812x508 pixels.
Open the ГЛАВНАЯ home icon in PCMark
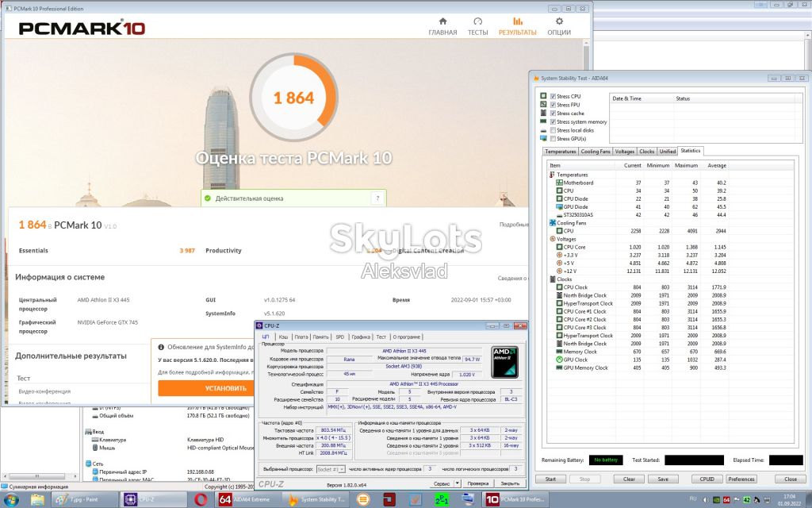pyautogui.click(x=442, y=21)
